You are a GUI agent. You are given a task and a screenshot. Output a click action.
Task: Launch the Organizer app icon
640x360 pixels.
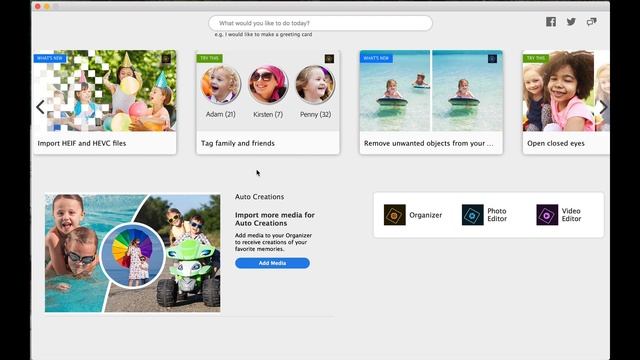(x=395, y=215)
